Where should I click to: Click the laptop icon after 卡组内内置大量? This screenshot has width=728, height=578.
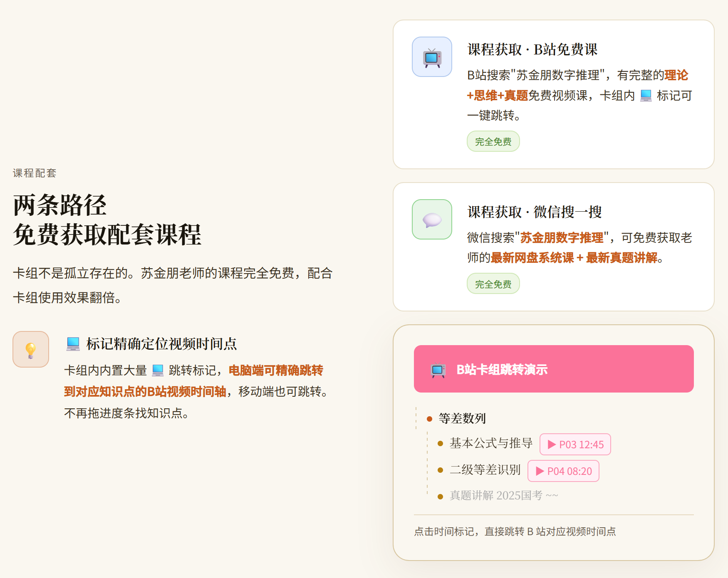[158, 370]
